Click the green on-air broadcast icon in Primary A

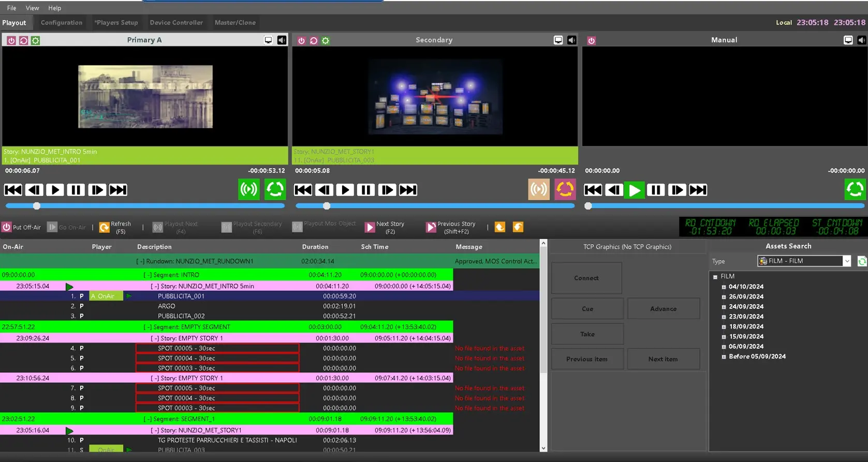click(x=249, y=189)
